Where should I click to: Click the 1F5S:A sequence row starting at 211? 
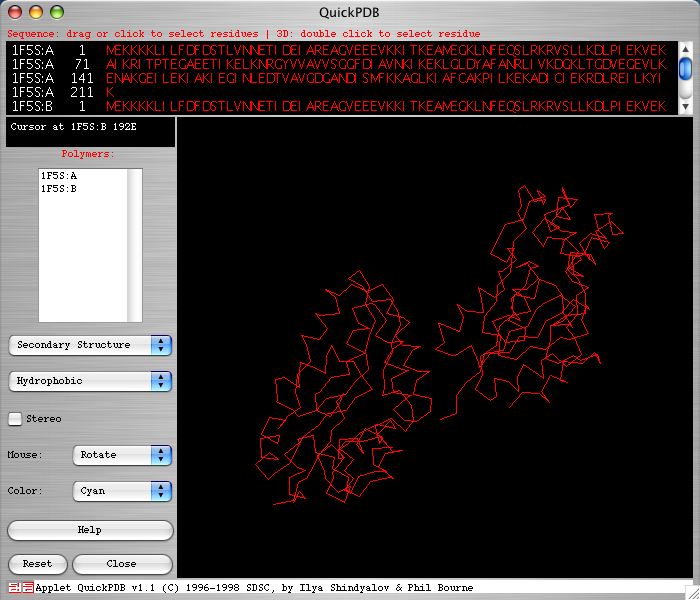click(62, 92)
